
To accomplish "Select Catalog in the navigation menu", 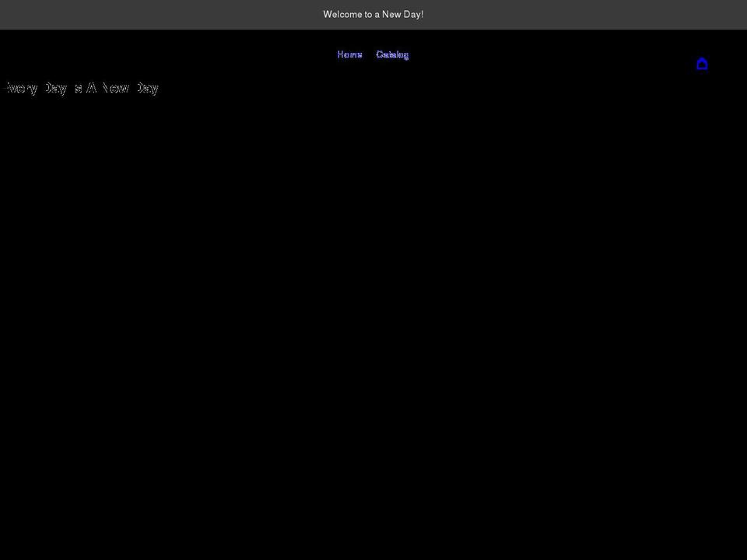I will tap(392, 54).
